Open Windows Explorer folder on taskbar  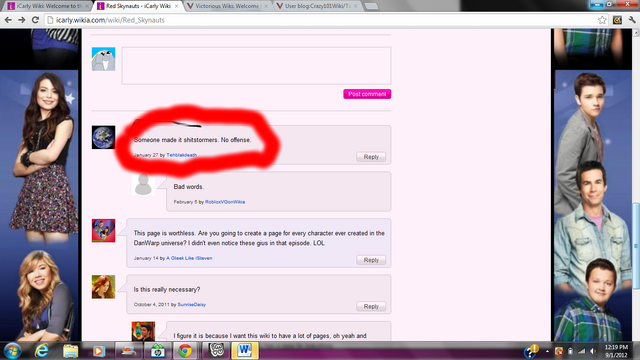70,351
